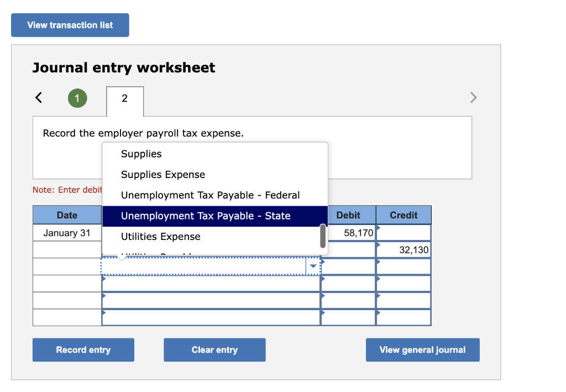This screenshot has width=566, height=392.
Task: Click the dropdown list scrollbar thumb
Action: pos(322,237)
